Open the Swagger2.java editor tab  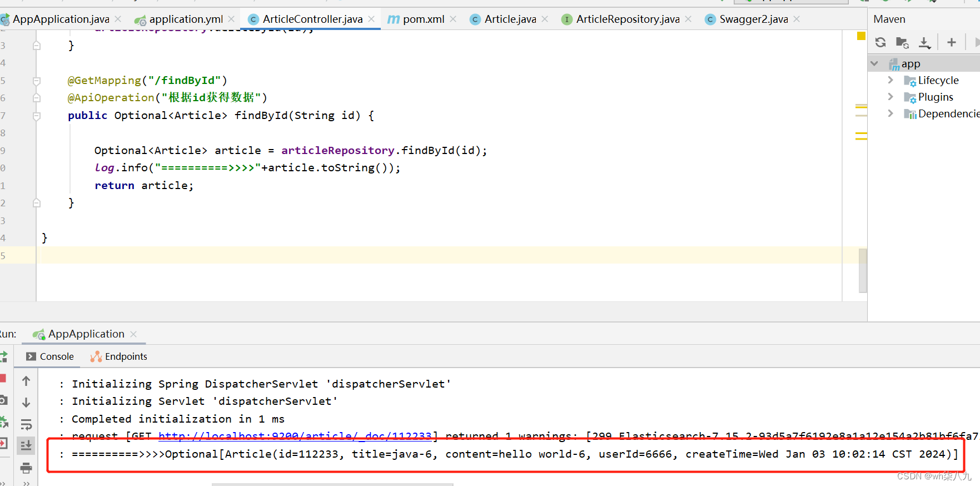coord(754,19)
